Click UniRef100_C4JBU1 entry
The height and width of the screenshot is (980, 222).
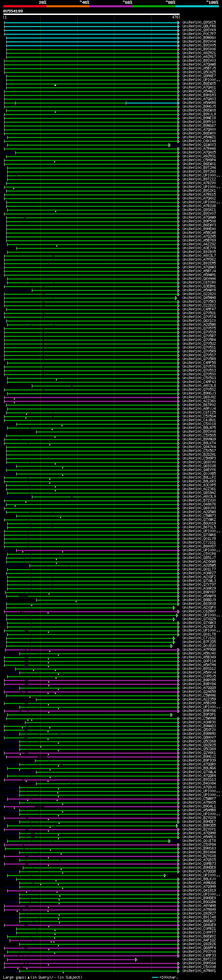coord(199,420)
